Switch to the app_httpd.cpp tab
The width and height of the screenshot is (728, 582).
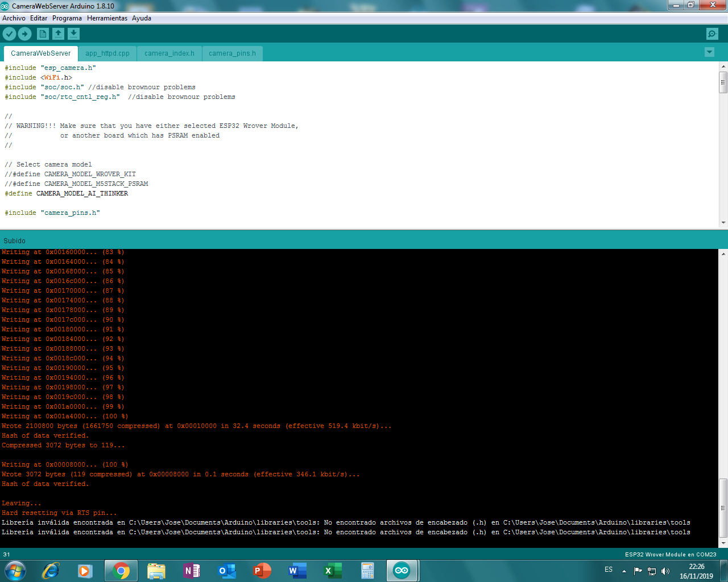[x=107, y=53]
